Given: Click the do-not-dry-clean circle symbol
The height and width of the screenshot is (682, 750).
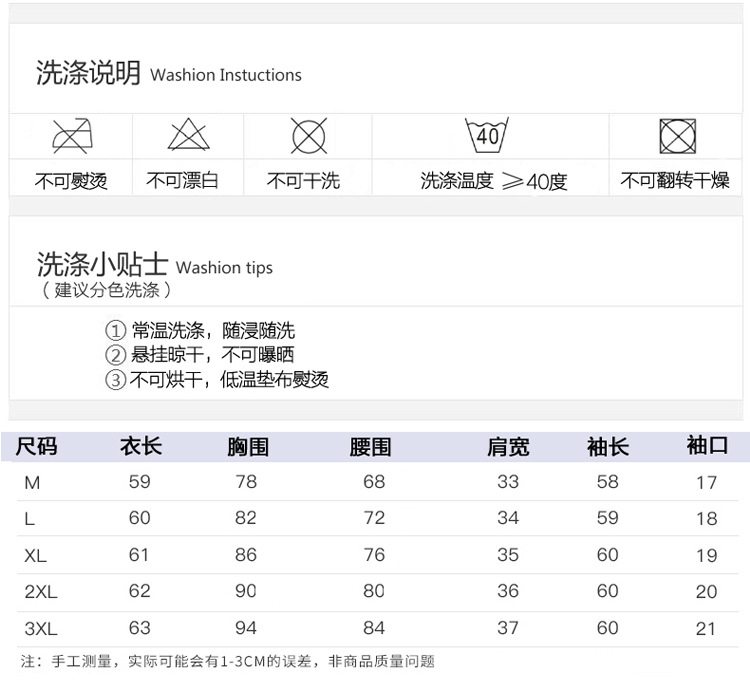Looking at the screenshot, I should tap(308, 135).
